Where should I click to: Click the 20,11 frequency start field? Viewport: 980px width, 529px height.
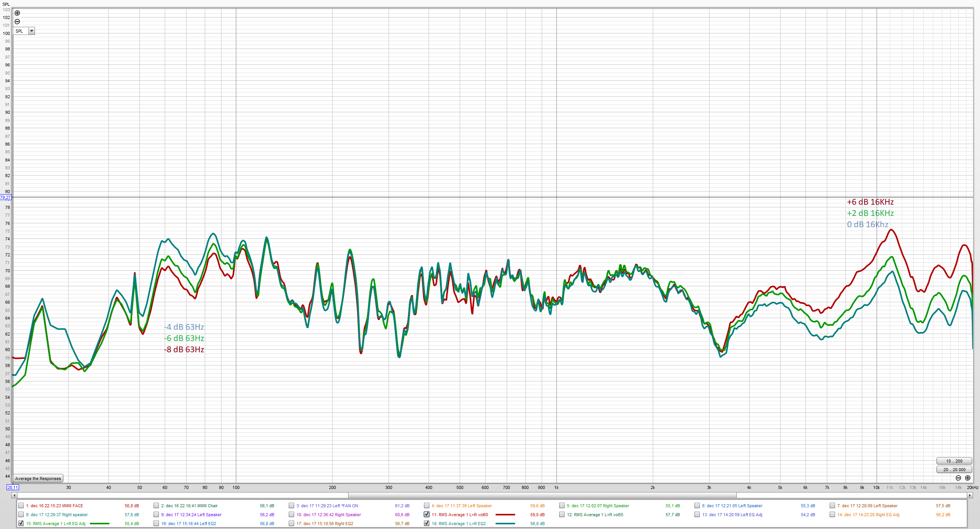(x=13, y=487)
